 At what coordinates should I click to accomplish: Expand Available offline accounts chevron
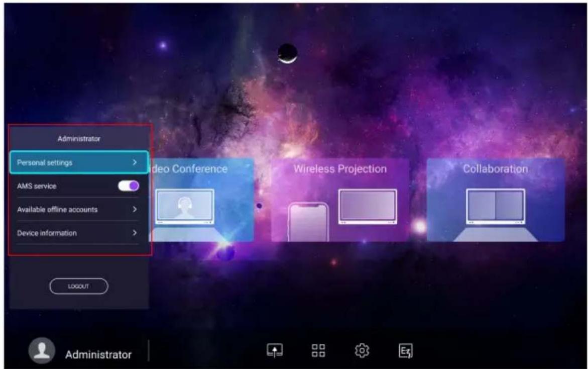point(135,209)
